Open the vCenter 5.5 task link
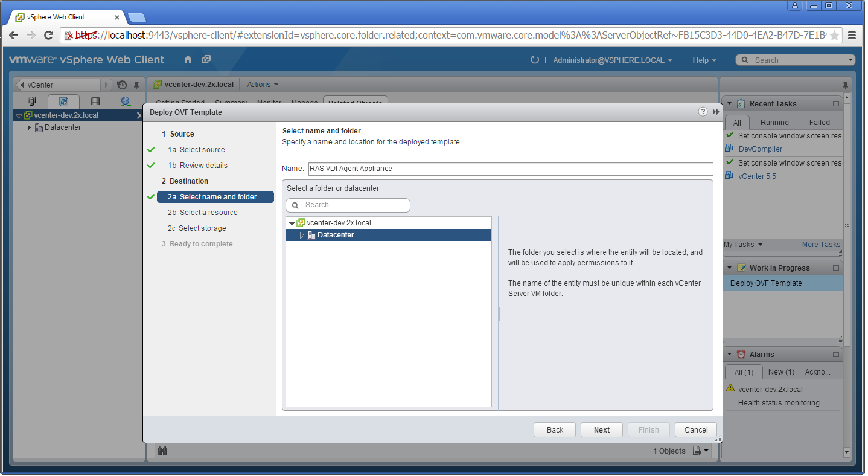The image size is (868, 476). point(757,176)
